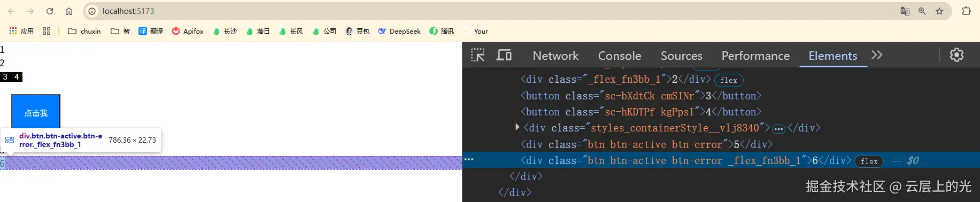Click the black button labeled 3
The image size is (980, 202).
click(5, 77)
